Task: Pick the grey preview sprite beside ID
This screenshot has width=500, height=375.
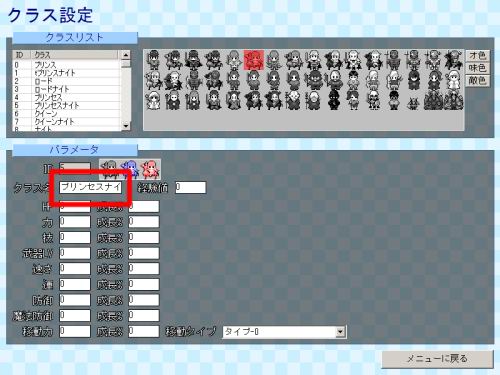Action: click(110, 169)
